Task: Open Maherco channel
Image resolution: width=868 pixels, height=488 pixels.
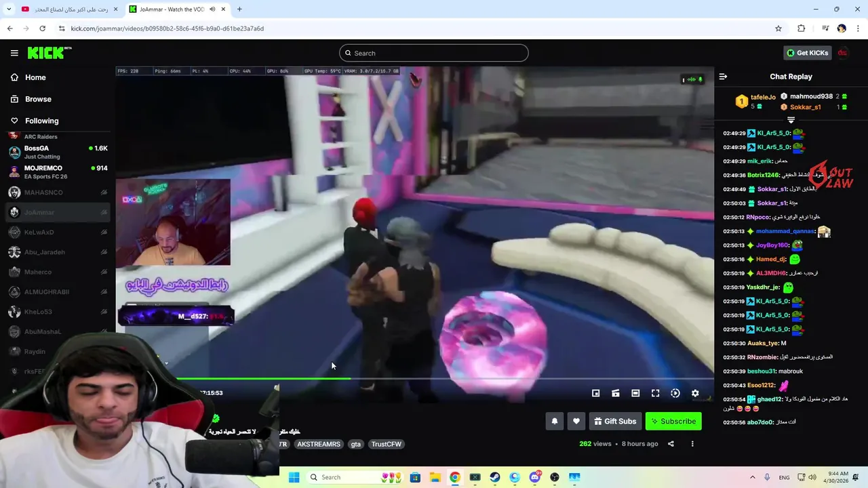Action: pyautogui.click(x=58, y=272)
